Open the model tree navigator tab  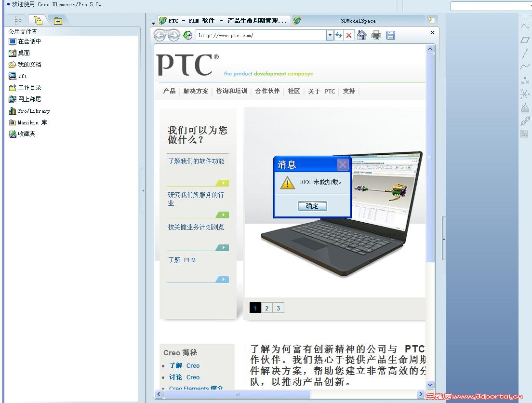point(18,20)
